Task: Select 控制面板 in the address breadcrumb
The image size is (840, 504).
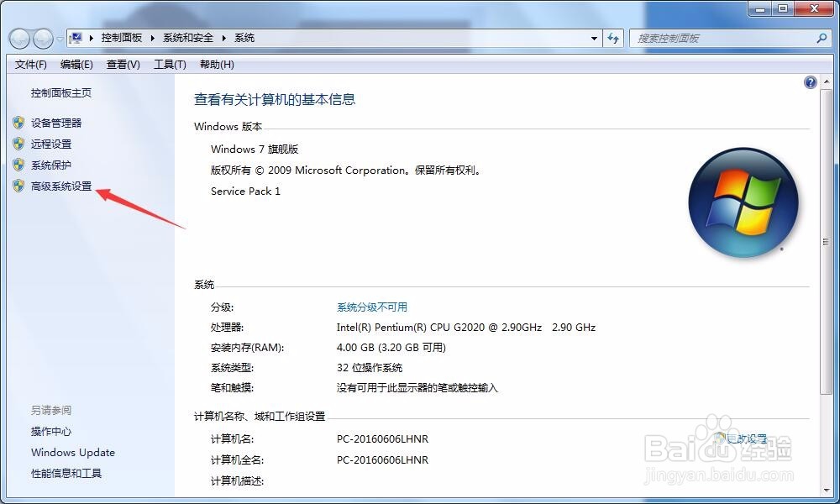Action: click(122, 38)
